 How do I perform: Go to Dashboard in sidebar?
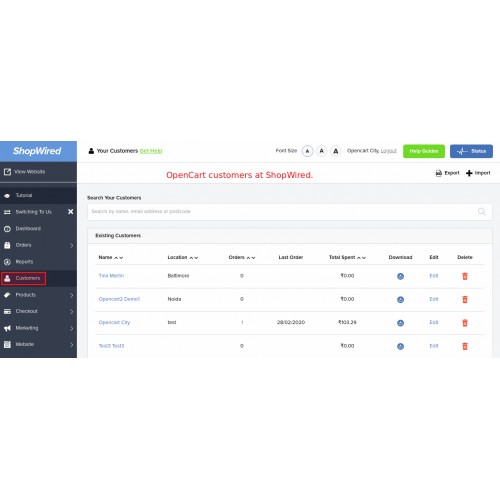point(38,229)
